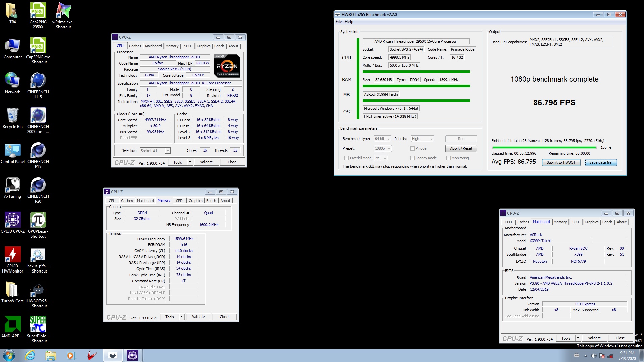Expand Tools arrow in CPU-Z CPU window
The image size is (644, 362).
190,162
